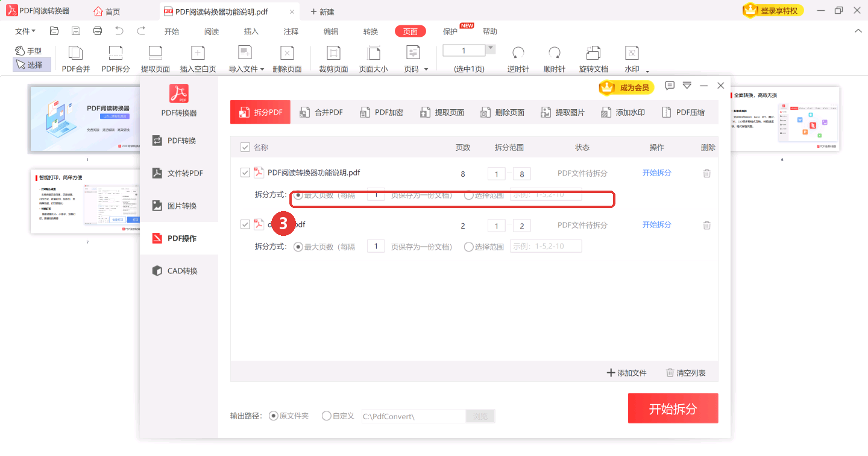Click 成为会员 membership button
Screen dimensions: 868x456
[627, 87]
